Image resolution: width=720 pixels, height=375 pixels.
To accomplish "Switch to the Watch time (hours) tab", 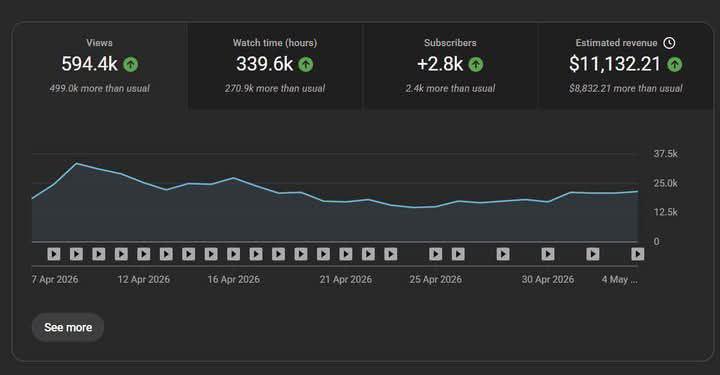I will [275, 66].
